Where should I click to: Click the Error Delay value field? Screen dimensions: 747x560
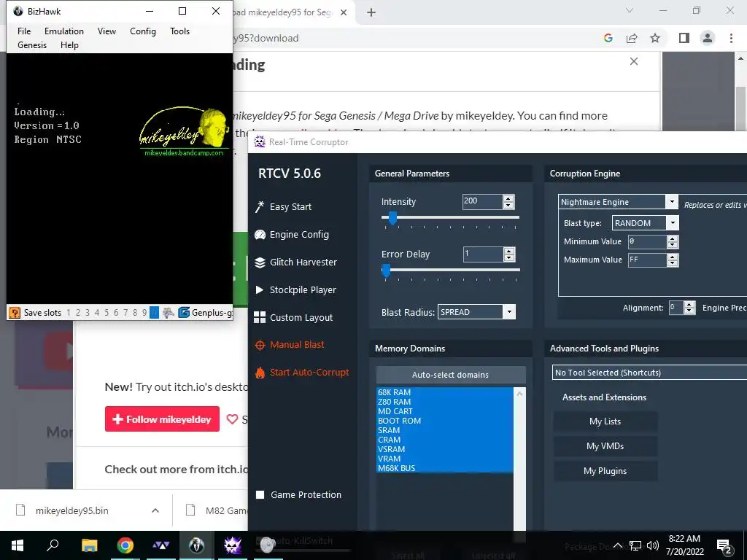[483, 254]
